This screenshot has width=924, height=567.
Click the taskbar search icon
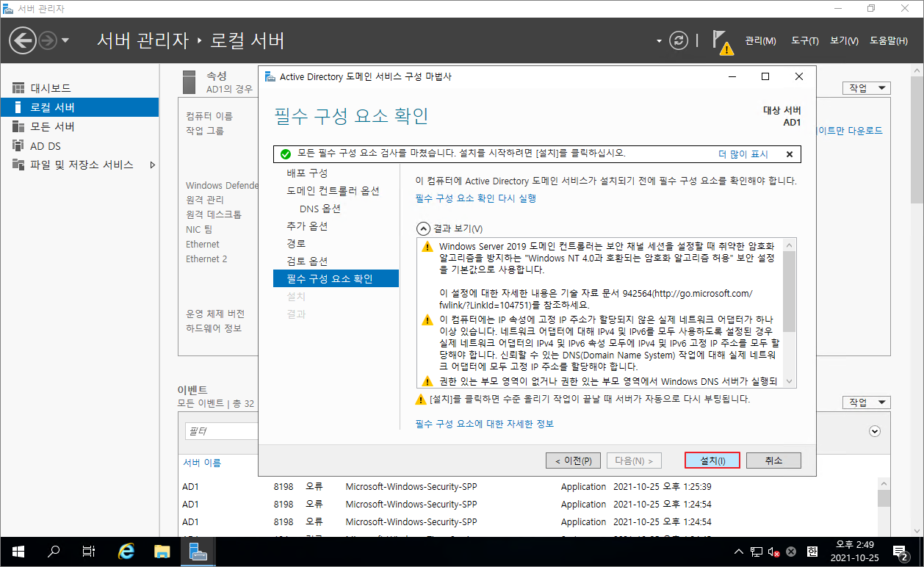pos(53,551)
